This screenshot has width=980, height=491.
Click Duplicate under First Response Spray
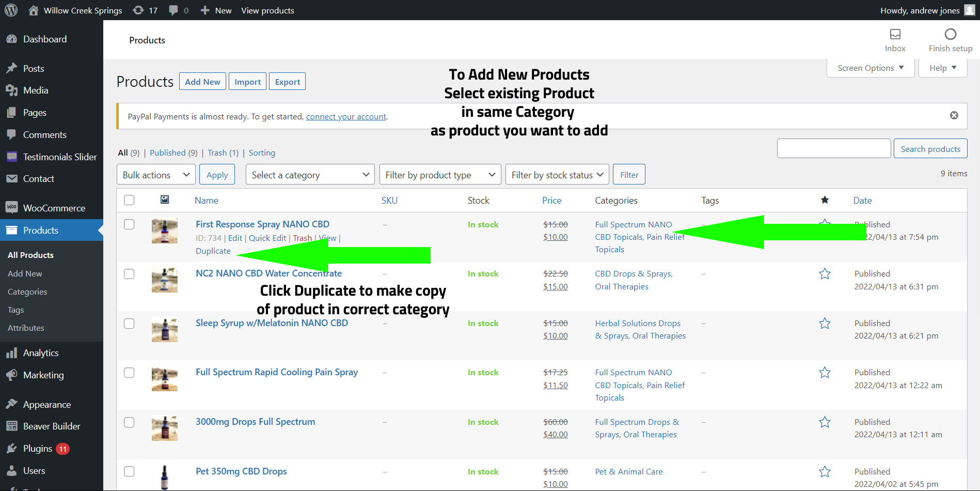(x=213, y=251)
